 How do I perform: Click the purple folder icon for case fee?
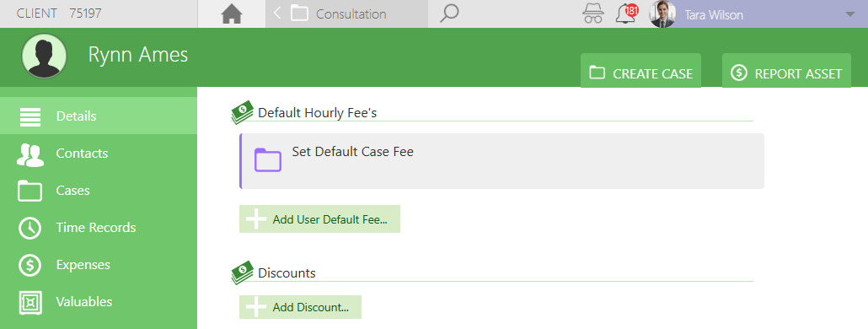pyautogui.click(x=268, y=160)
